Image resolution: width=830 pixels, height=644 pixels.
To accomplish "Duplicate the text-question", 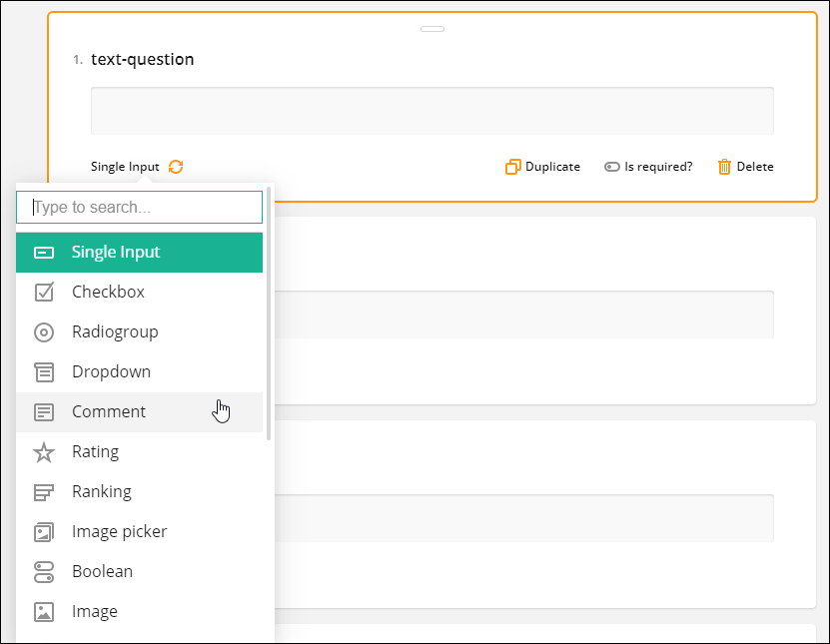I will coord(543,167).
